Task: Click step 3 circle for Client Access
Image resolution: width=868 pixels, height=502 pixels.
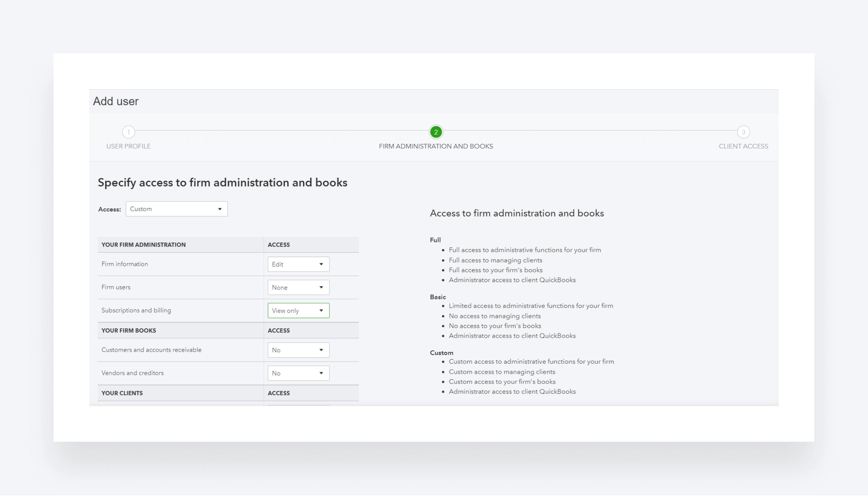Action: click(x=743, y=132)
